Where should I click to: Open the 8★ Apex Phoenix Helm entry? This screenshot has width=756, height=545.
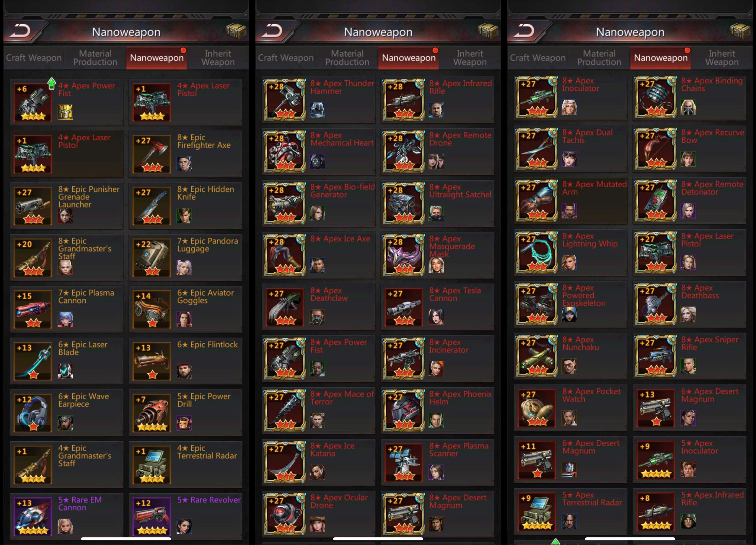437,410
